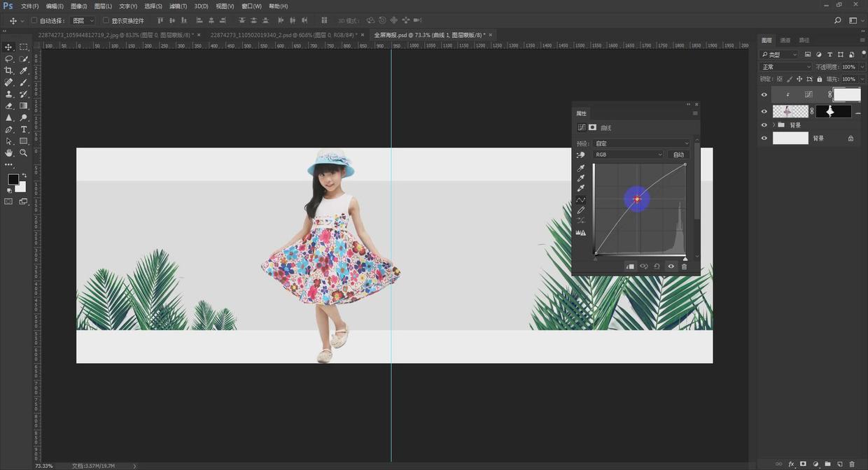Toggle the 显示变换控件 checkbox
The width and height of the screenshot is (868, 470).
pyautogui.click(x=106, y=21)
